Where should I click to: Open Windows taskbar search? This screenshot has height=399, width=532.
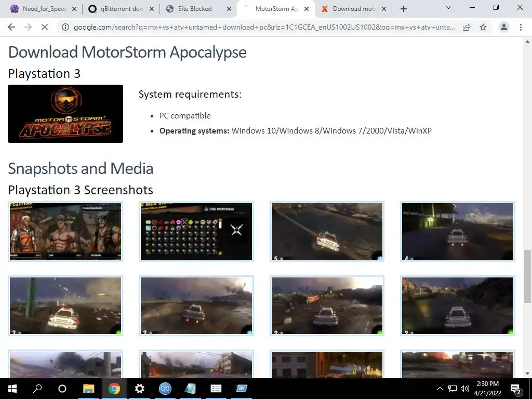(37, 389)
